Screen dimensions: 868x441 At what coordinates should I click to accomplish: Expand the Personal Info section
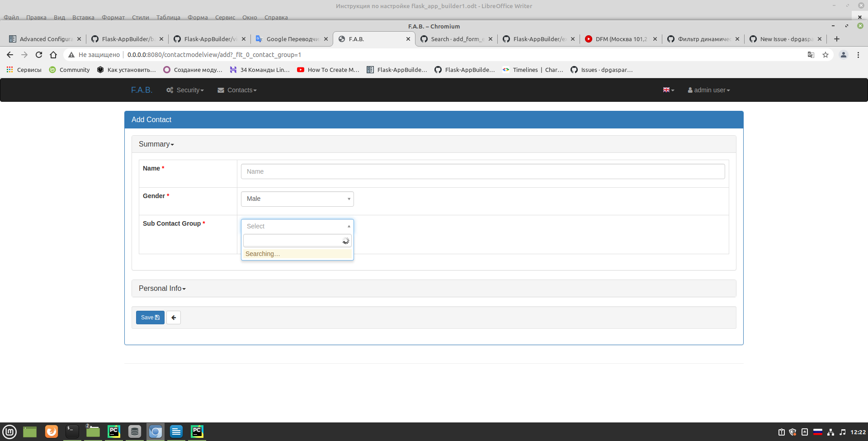point(162,289)
